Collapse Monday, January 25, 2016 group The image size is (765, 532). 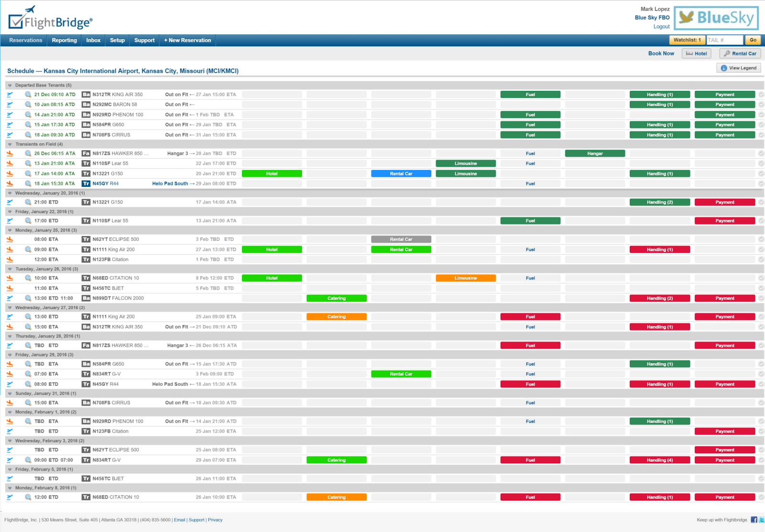(10, 230)
